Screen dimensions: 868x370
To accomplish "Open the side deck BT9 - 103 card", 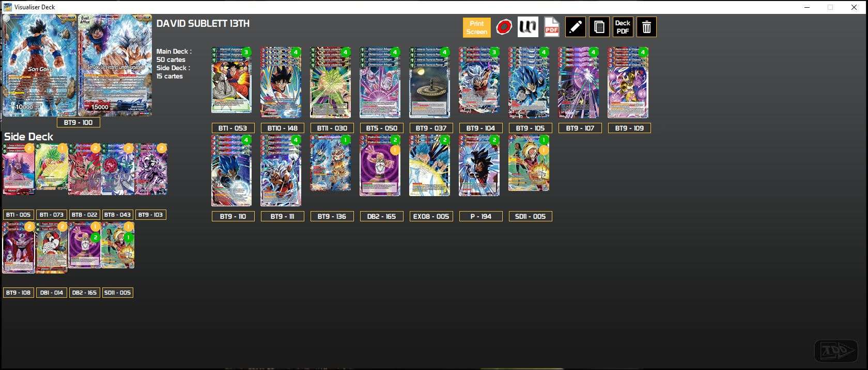I will 151,169.
